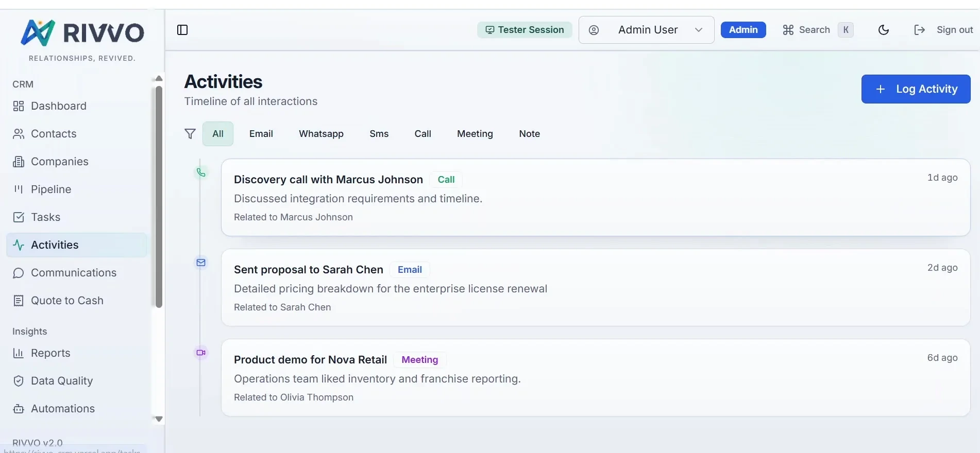980x453 pixels.
Task: Open Companies section
Action: [77, 162]
